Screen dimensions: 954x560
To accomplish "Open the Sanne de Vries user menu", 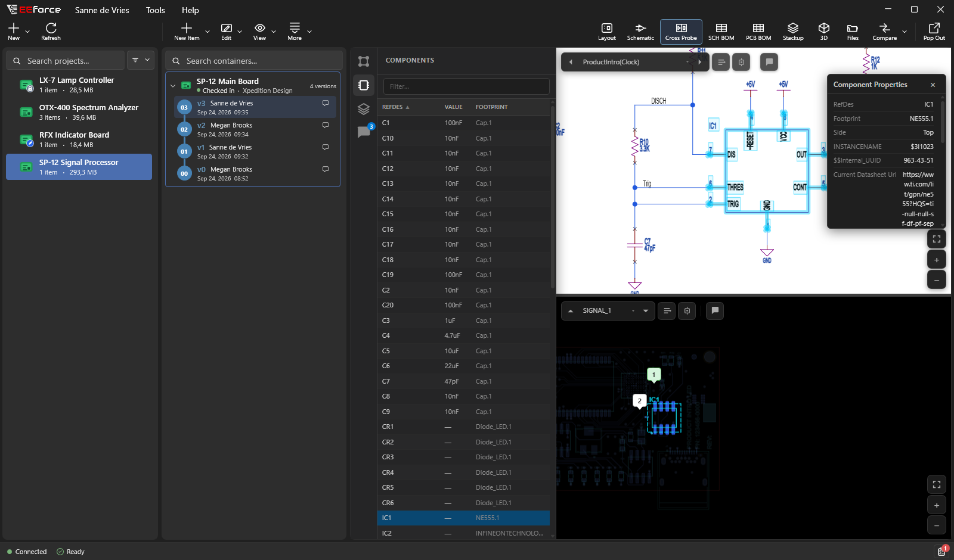I will coord(102,10).
